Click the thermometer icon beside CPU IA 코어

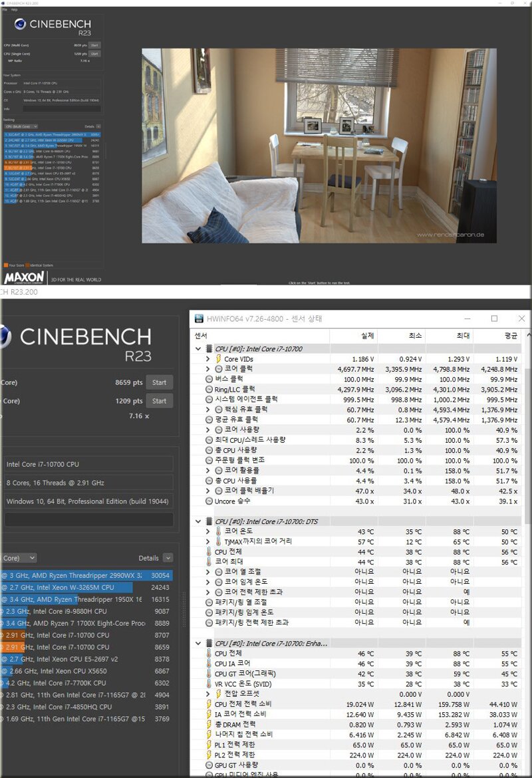point(209,664)
